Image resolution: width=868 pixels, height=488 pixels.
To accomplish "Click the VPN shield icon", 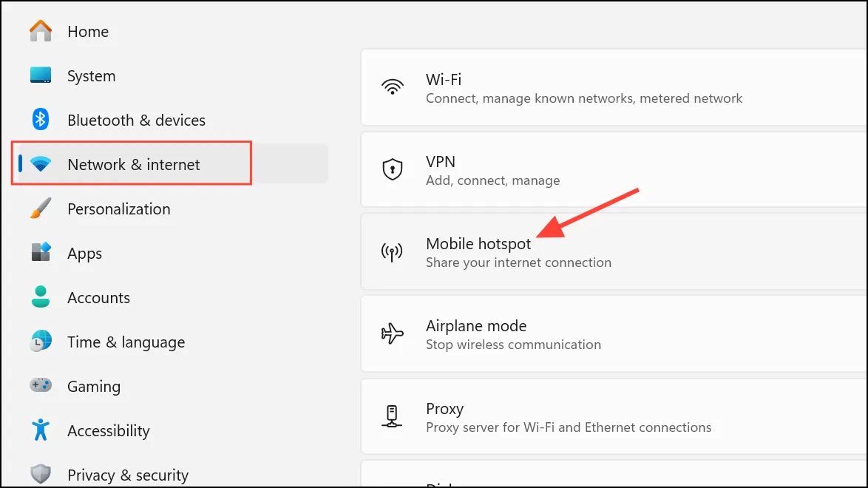I will tap(393, 169).
